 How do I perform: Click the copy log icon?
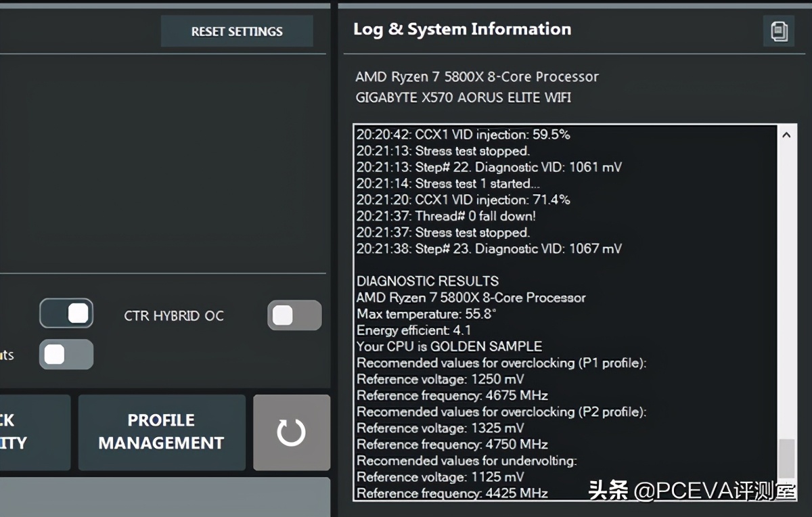point(780,31)
